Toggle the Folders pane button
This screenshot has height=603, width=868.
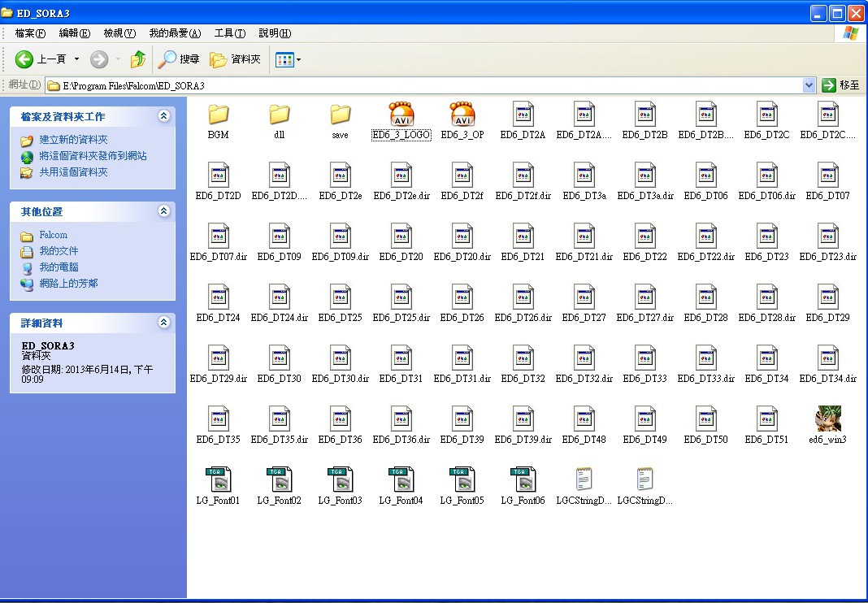pos(236,59)
